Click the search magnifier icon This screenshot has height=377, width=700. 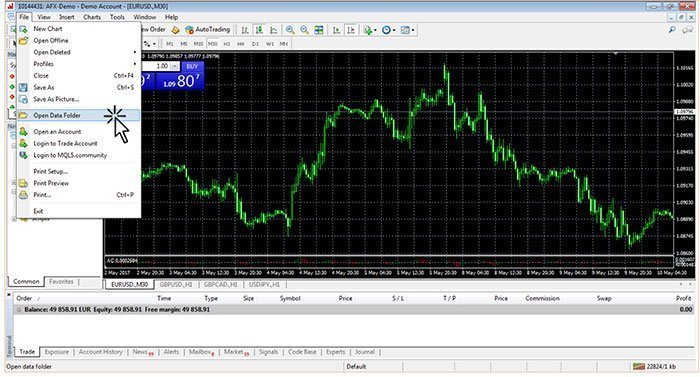pyautogui.click(x=671, y=30)
